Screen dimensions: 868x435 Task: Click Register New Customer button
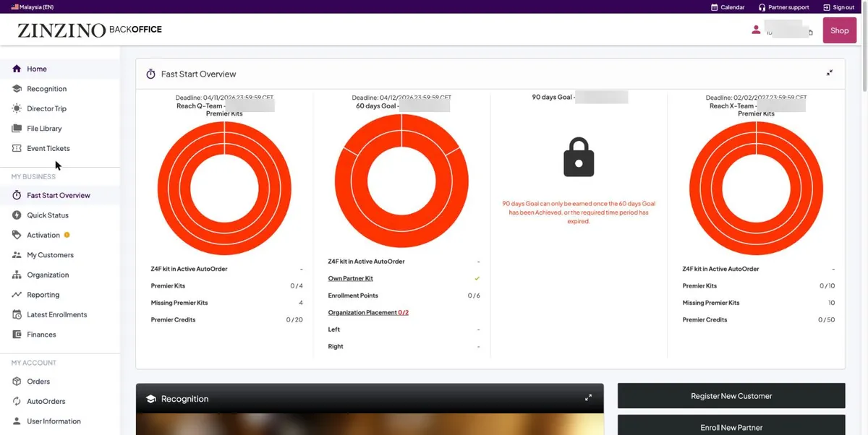coord(731,396)
